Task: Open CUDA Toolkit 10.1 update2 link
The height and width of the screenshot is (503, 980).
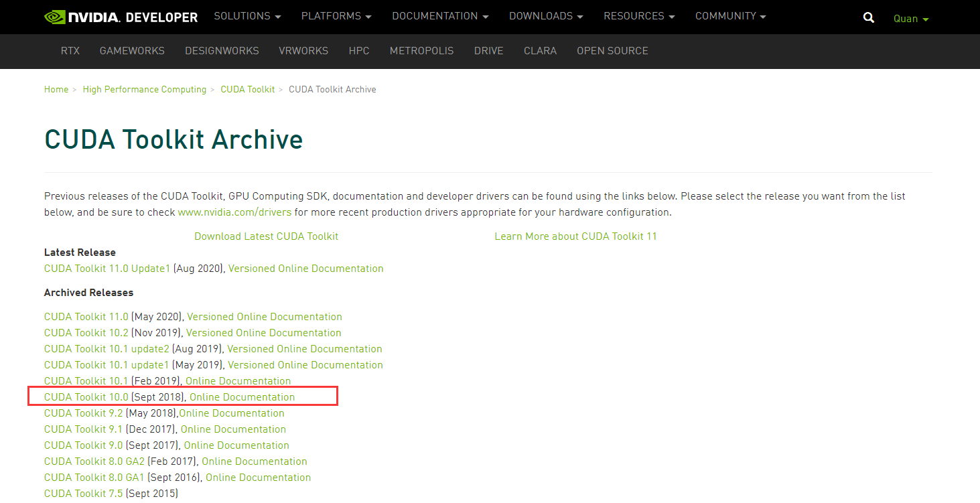Action: [x=107, y=349]
